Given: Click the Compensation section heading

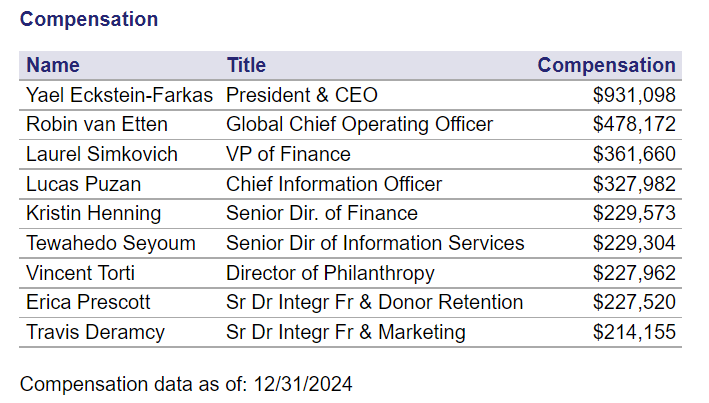Looking at the screenshot, I should pyautogui.click(x=89, y=19).
